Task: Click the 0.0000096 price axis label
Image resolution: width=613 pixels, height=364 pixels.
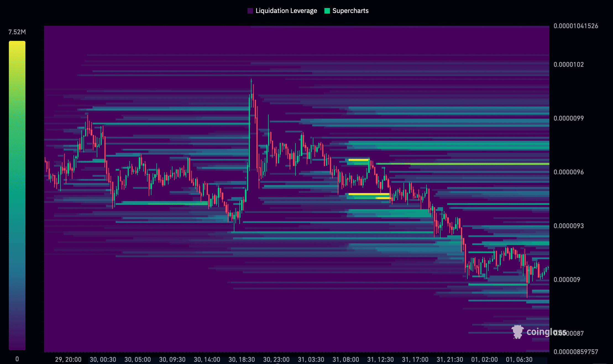Action: [569, 172]
